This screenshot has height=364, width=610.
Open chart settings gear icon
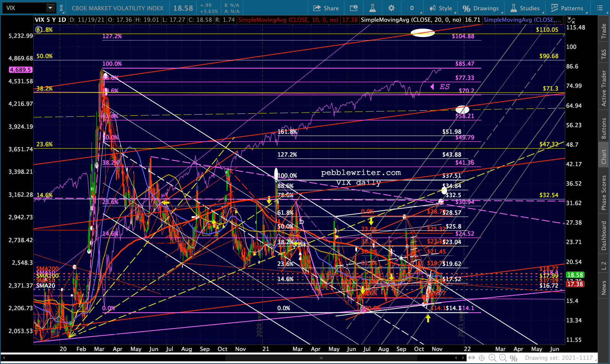pyautogui.click(x=391, y=8)
